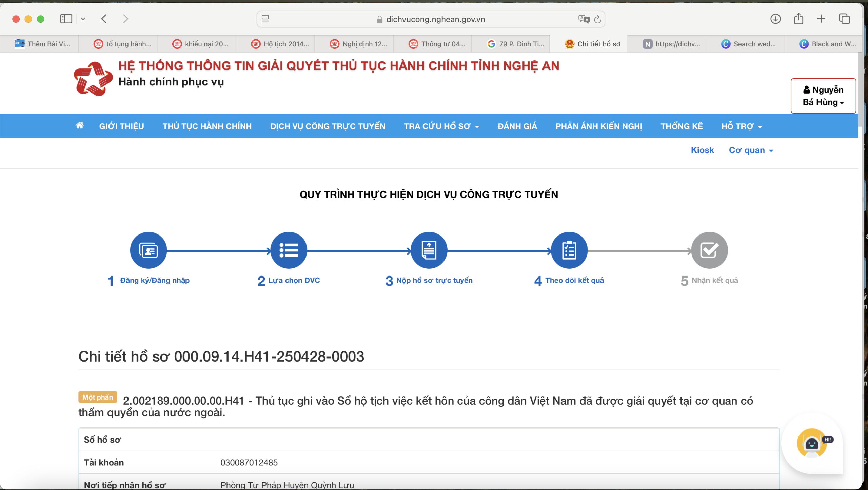Go forward with the Safari forward arrow

coord(125,19)
